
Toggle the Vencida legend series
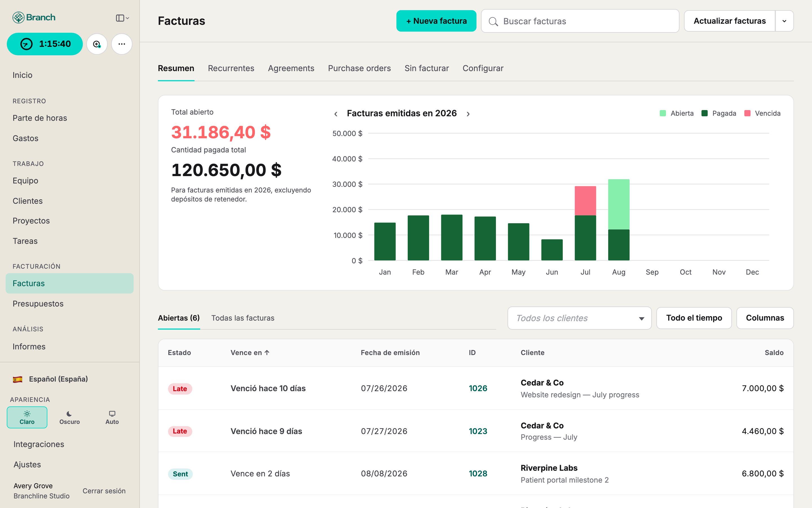[x=762, y=113]
